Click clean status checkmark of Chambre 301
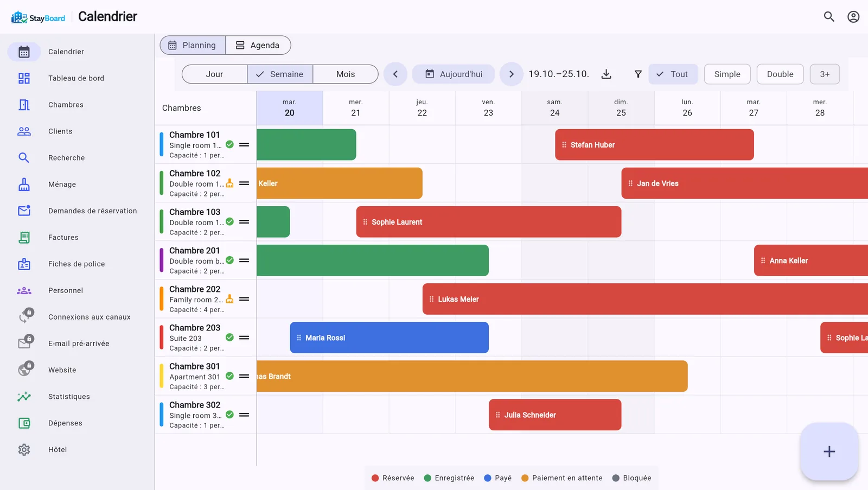Viewport: 868px width, 490px height. click(x=229, y=376)
